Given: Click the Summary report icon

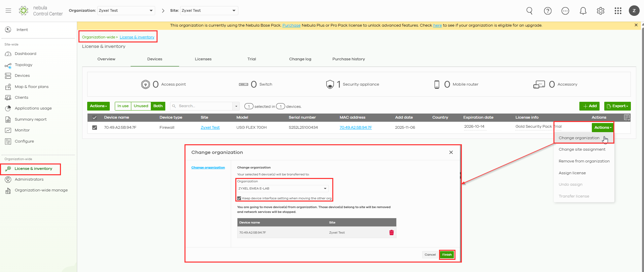Looking at the screenshot, I should coord(8,120).
